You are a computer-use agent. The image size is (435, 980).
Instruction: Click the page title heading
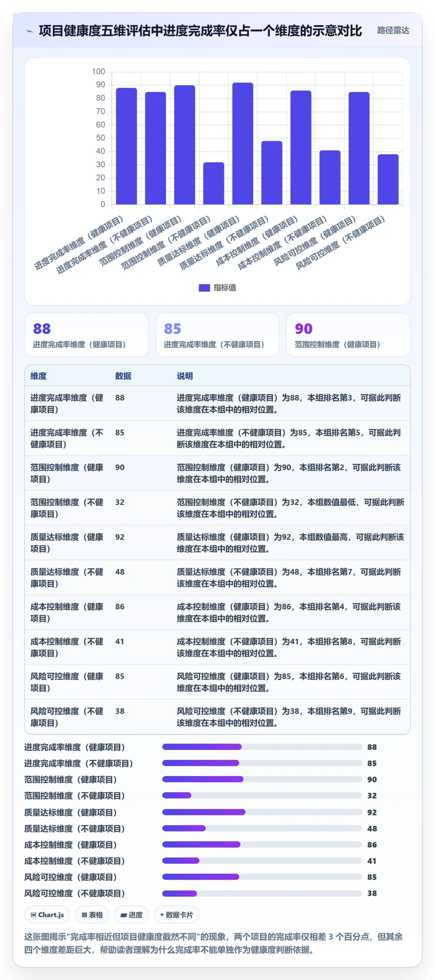(x=200, y=31)
